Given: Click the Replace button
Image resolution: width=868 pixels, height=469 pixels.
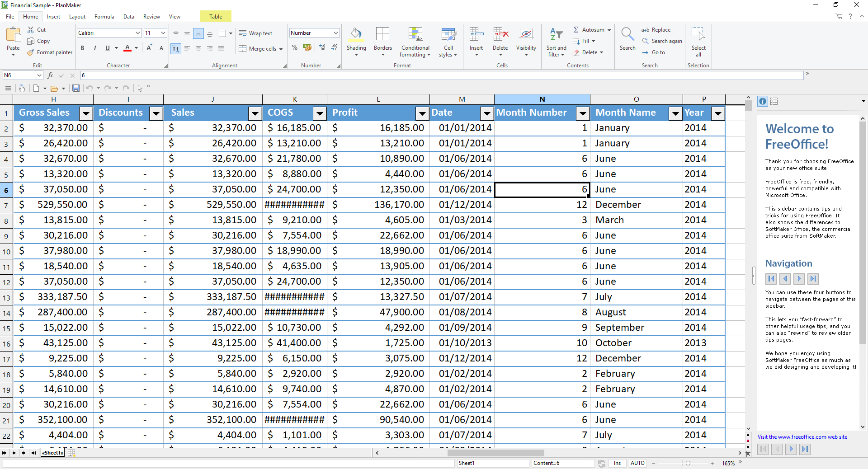Looking at the screenshot, I should tap(656, 30).
